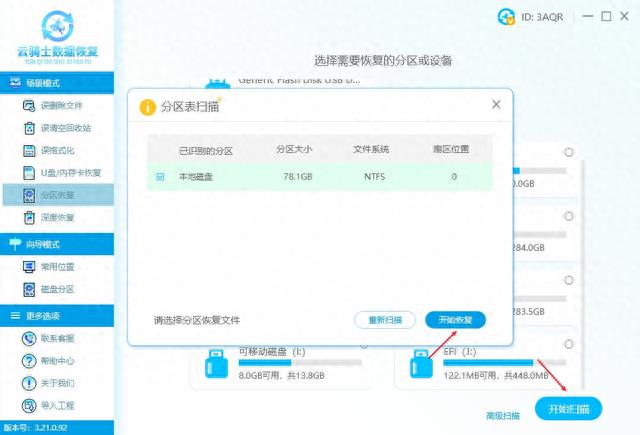640x435 pixels.
Task: Click the 场景模式 header icon
Action: tap(15, 82)
